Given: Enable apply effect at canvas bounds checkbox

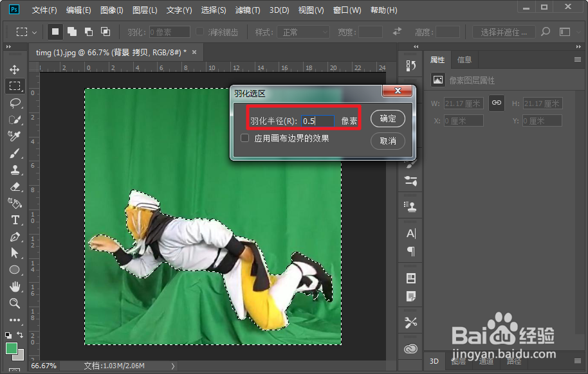Looking at the screenshot, I should [245, 138].
